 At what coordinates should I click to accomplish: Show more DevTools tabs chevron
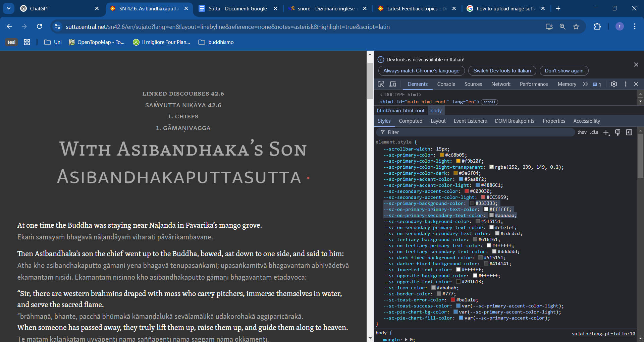[585, 84]
